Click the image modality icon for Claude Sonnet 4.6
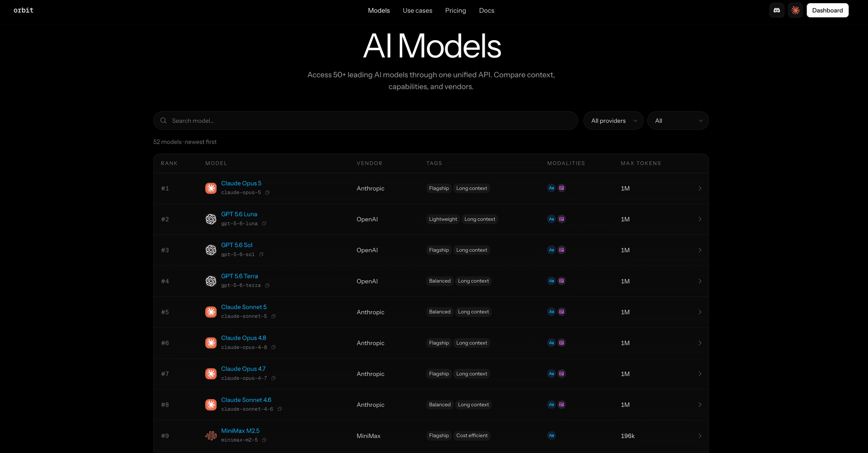The width and height of the screenshot is (868, 453). pyautogui.click(x=561, y=405)
